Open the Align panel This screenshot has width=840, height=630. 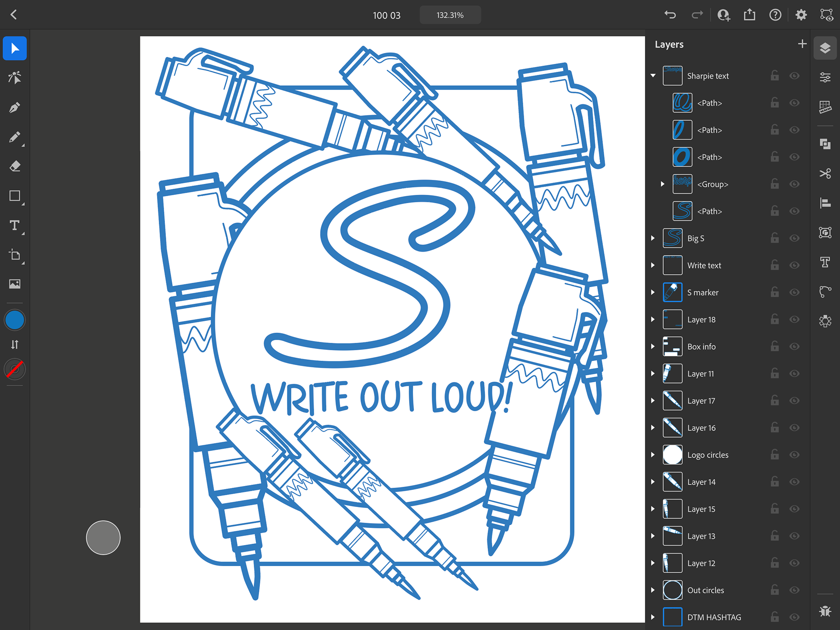coord(825,203)
